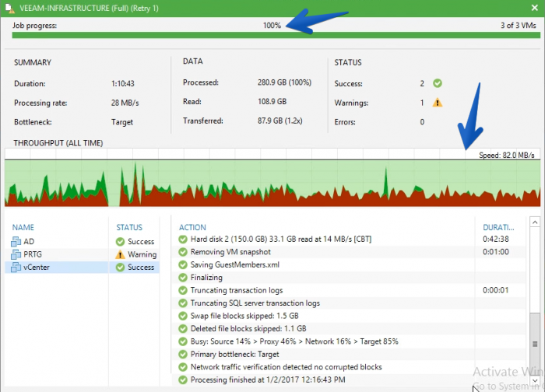Click the warning triangle beside PRTG status
Image resolution: width=545 pixels, height=392 pixels.
pyautogui.click(x=120, y=254)
